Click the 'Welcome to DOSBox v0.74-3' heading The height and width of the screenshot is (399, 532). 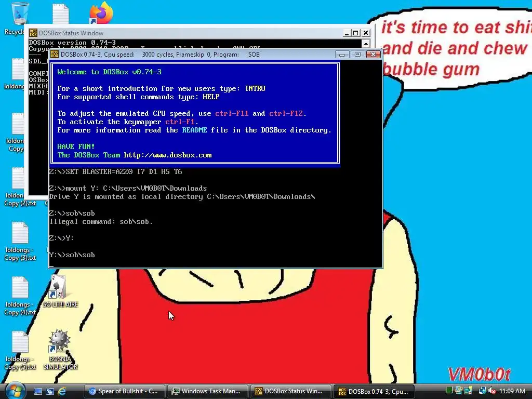tap(109, 72)
